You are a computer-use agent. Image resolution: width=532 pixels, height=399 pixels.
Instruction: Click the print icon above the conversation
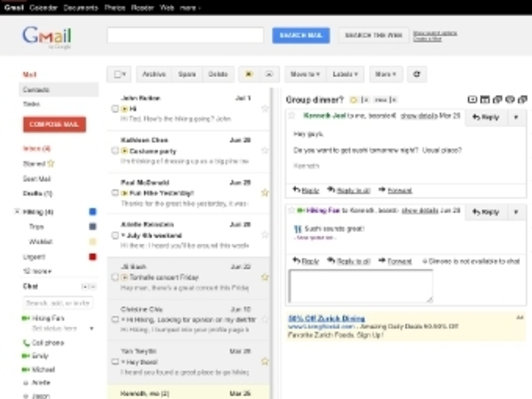pos(510,99)
